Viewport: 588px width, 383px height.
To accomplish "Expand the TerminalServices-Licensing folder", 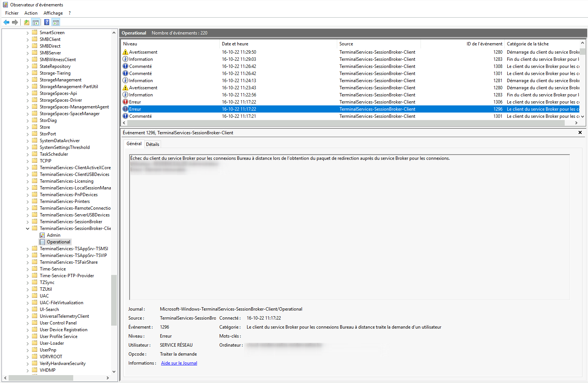I will point(27,181).
